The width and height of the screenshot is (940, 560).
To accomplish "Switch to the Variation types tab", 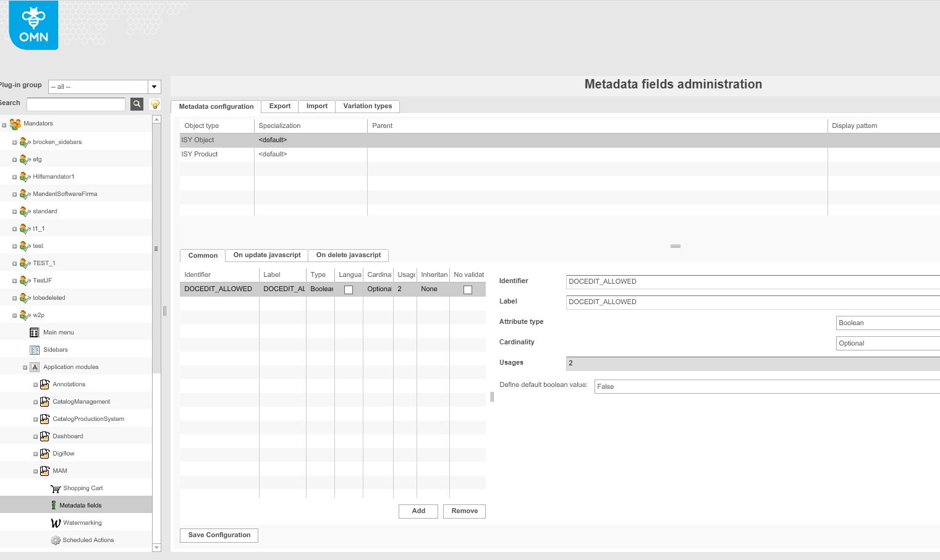I will pos(367,106).
